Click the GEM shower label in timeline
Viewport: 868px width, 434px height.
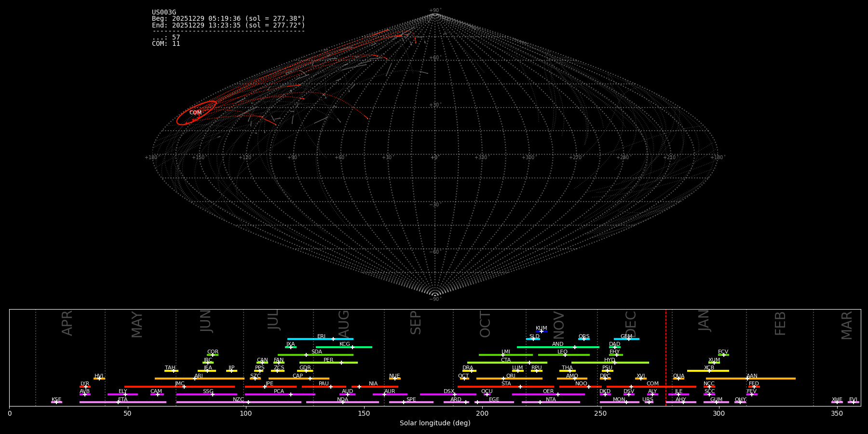[x=626, y=337]
